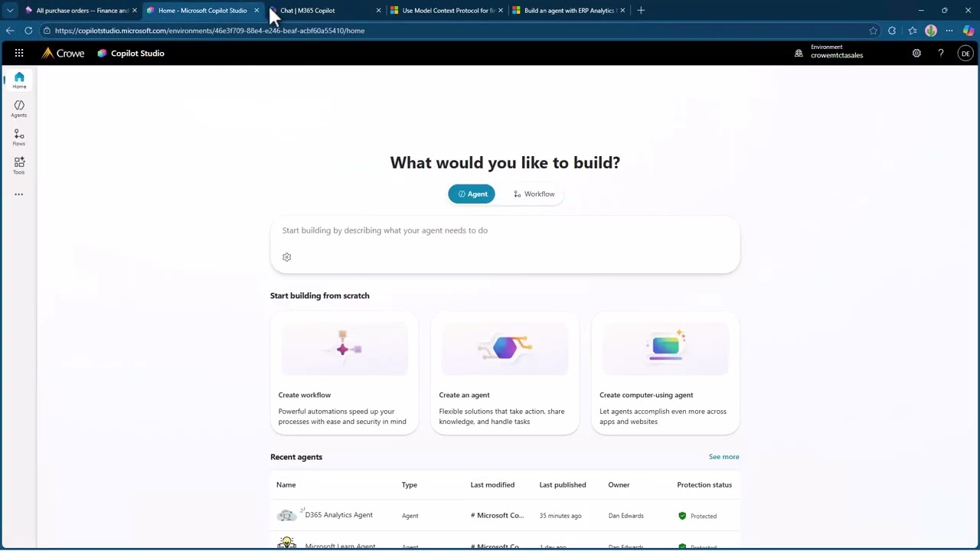Click the browser address bar URL
This screenshot has width=980, height=551.
(210, 31)
